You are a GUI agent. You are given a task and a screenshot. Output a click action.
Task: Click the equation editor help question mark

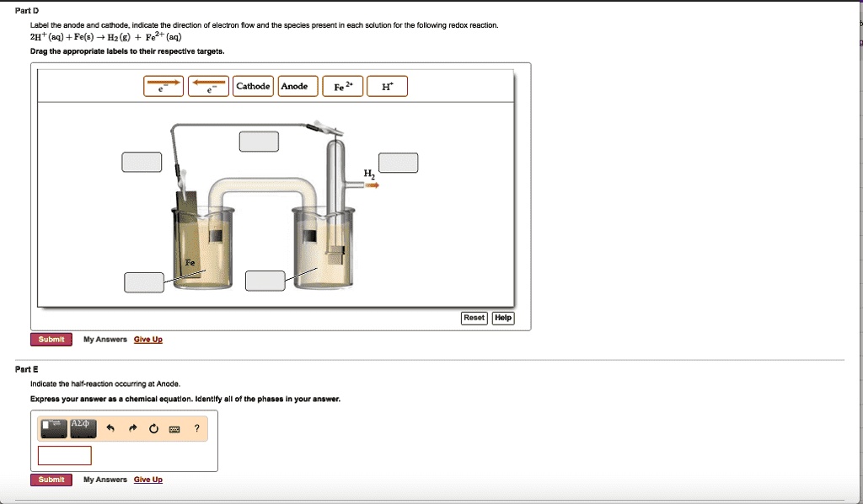[x=195, y=428]
